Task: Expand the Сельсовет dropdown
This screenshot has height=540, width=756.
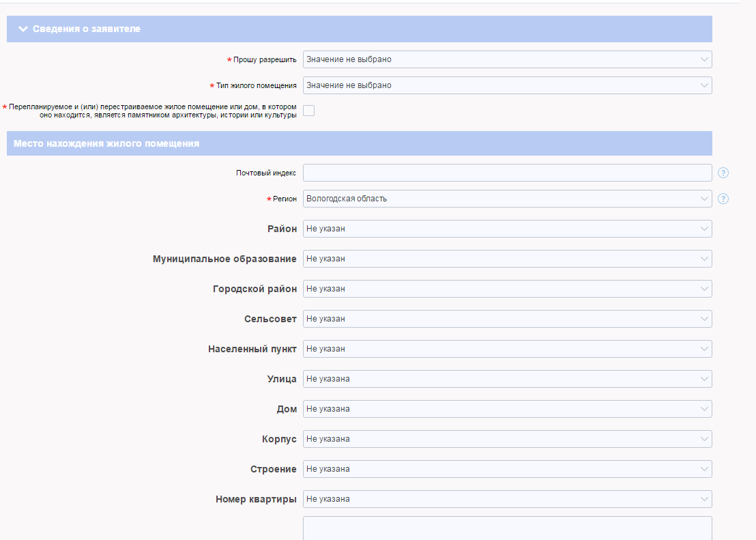Action: coord(507,319)
